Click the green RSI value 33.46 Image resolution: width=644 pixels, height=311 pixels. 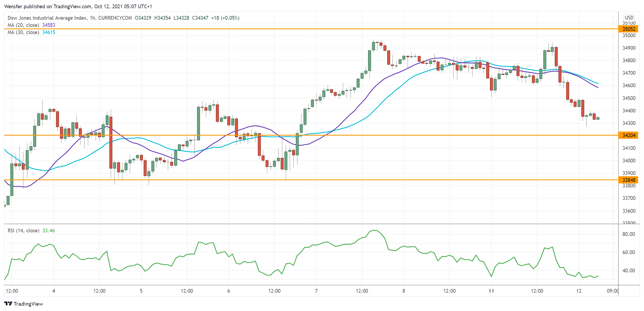[49, 230]
